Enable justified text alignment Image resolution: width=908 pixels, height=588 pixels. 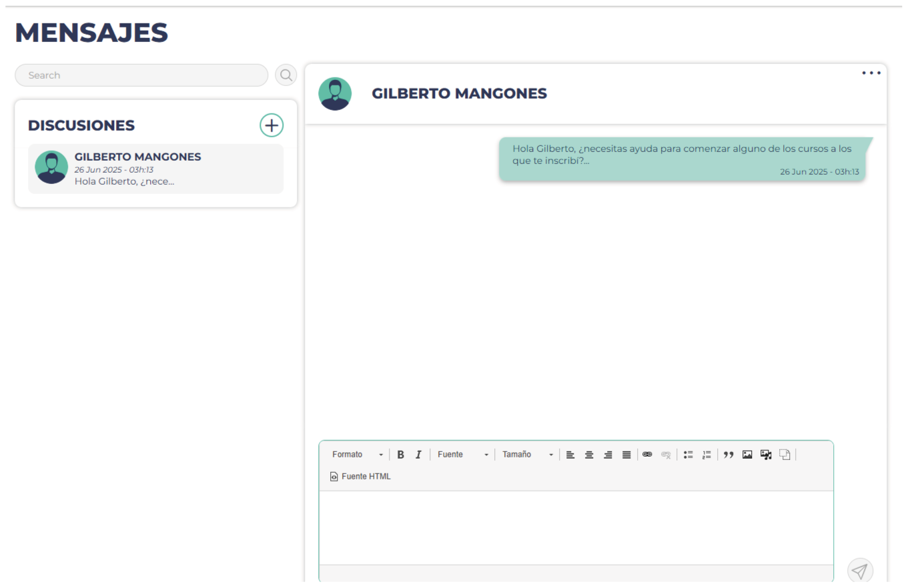626,455
